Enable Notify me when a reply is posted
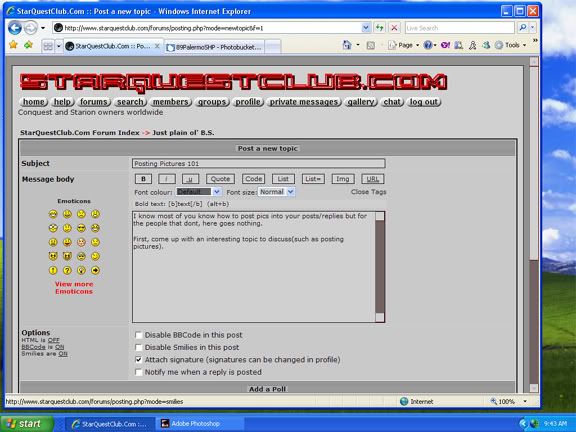Viewport: 576px width, 432px height. click(x=138, y=372)
